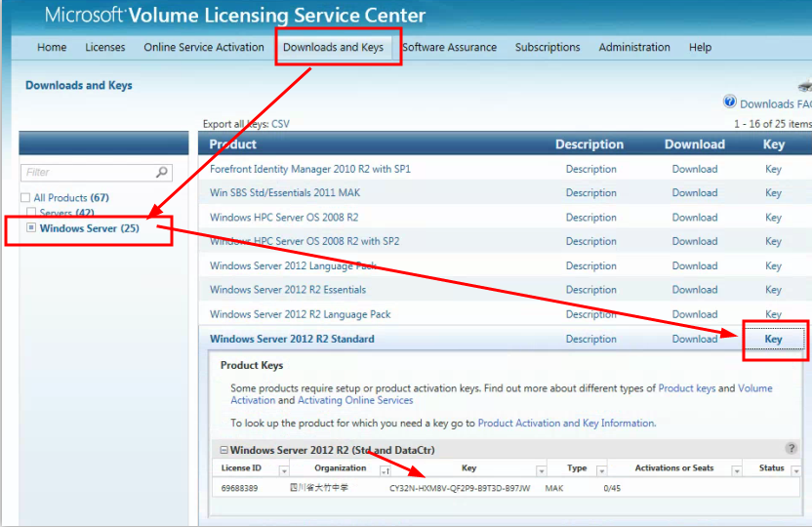Open the Subscriptions menu item

pyautogui.click(x=548, y=47)
